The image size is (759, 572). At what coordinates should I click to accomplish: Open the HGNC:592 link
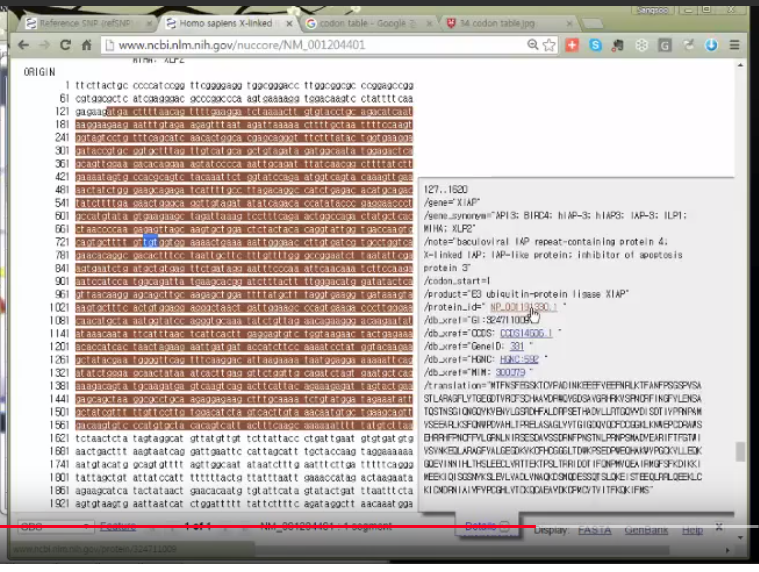tap(519, 359)
